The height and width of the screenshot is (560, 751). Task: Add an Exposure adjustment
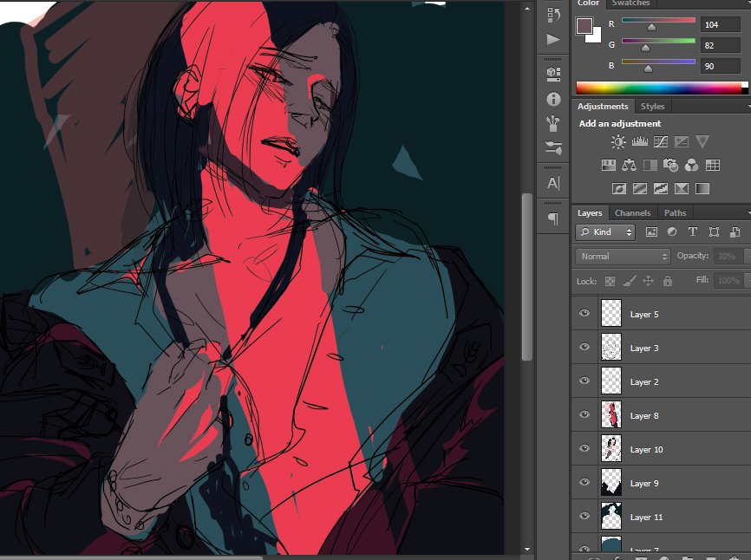(681, 141)
